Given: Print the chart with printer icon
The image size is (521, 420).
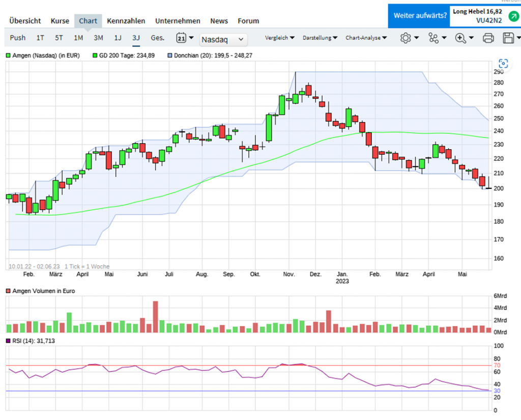Looking at the screenshot, I should pyautogui.click(x=488, y=38).
